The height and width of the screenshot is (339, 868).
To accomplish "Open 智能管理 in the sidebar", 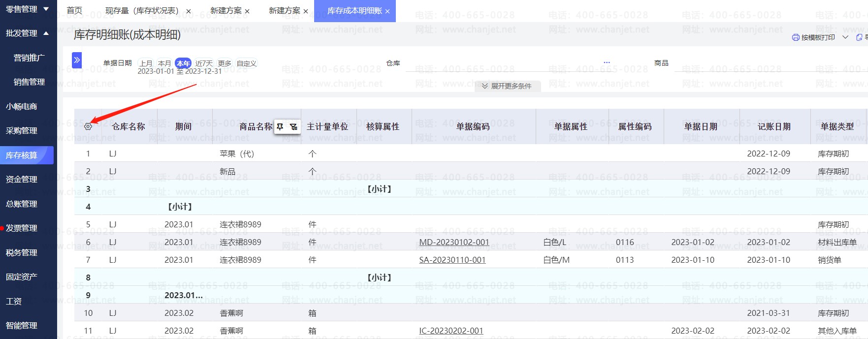I will tap(22, 325).
